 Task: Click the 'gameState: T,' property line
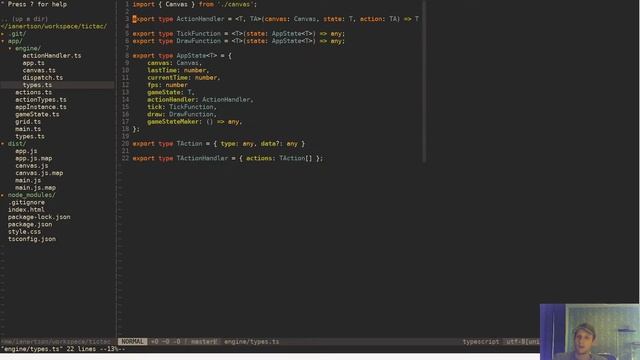(x=171, y=93)
